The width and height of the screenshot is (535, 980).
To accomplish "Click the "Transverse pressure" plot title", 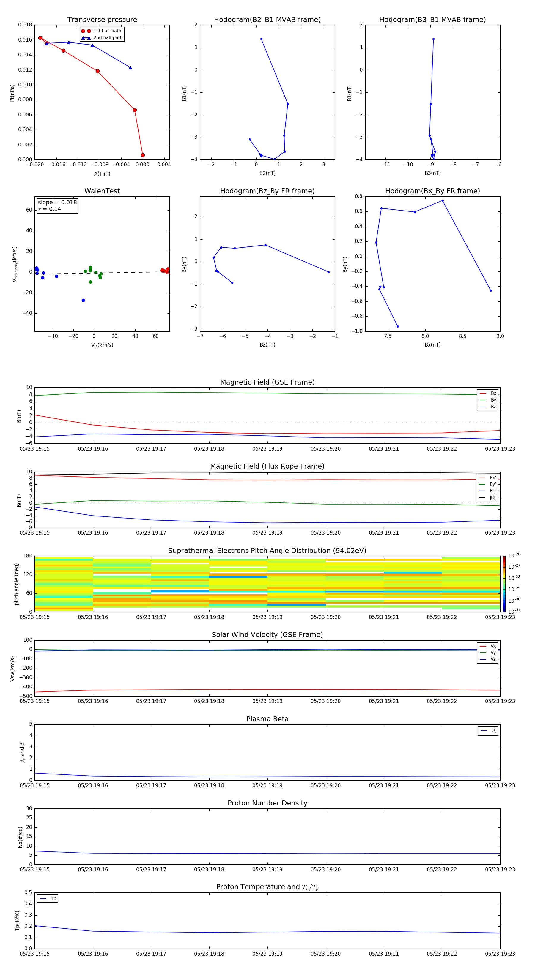I will (x=102, y=20).
